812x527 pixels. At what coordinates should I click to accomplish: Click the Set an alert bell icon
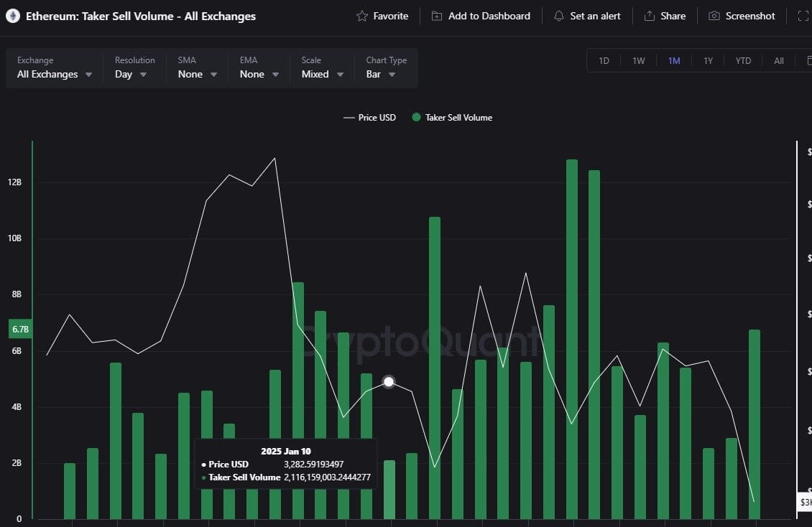[559, 16]
